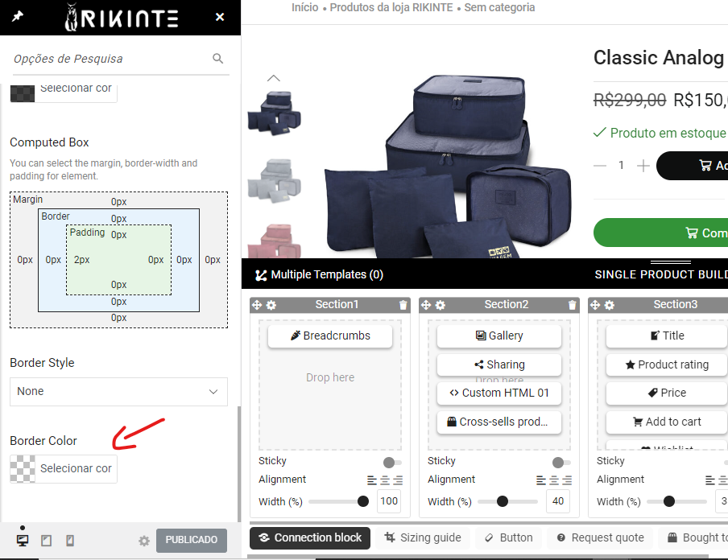Image resolution: width=728 pixels, height=560 pixels.
Task: Open Produtos da loja RIKINTE breadcrumb link
Action: point(391,7)
